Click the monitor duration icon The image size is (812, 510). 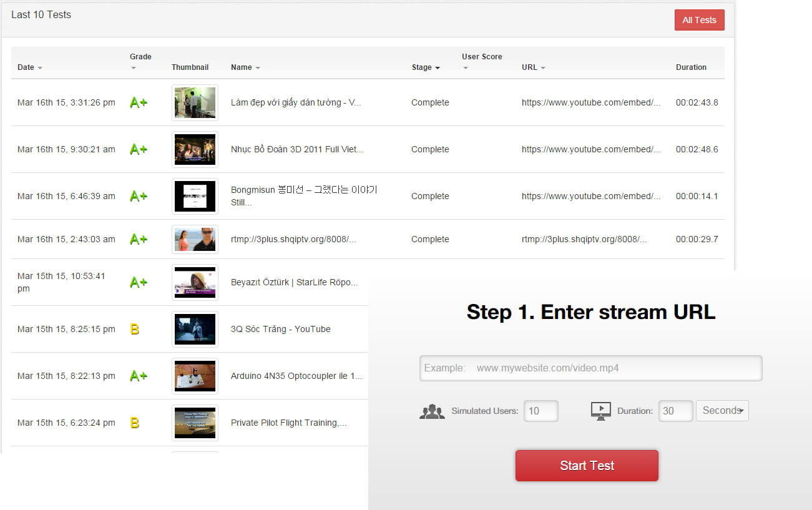pyautogui.click(x=600, y=411)
